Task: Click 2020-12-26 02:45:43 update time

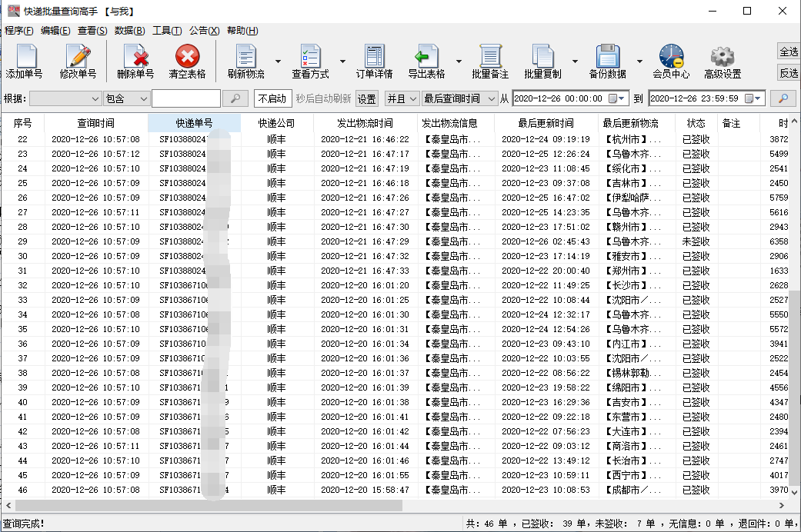Action: 546,241
